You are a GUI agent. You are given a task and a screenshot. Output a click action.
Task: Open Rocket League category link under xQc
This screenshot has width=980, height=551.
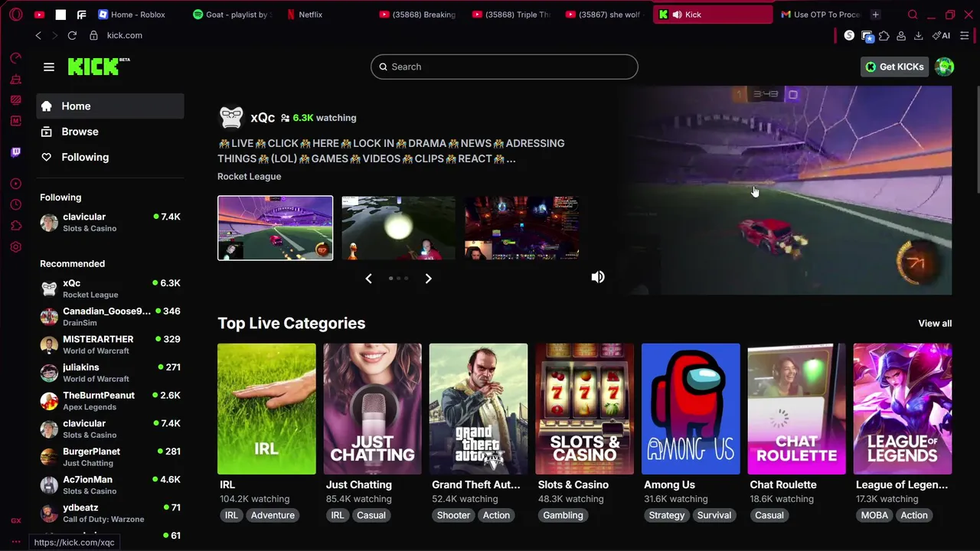[249, 176]
